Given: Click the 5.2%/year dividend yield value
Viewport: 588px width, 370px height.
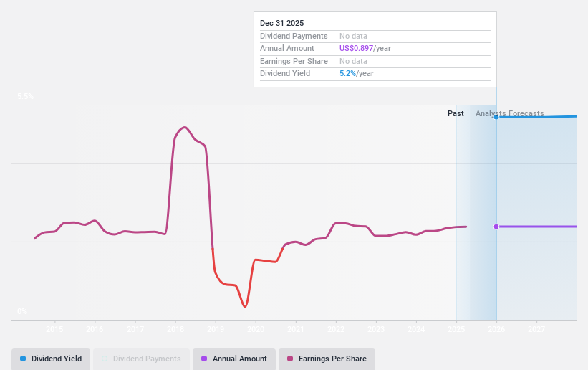Looking at the screenshot, I should [357, 74].
